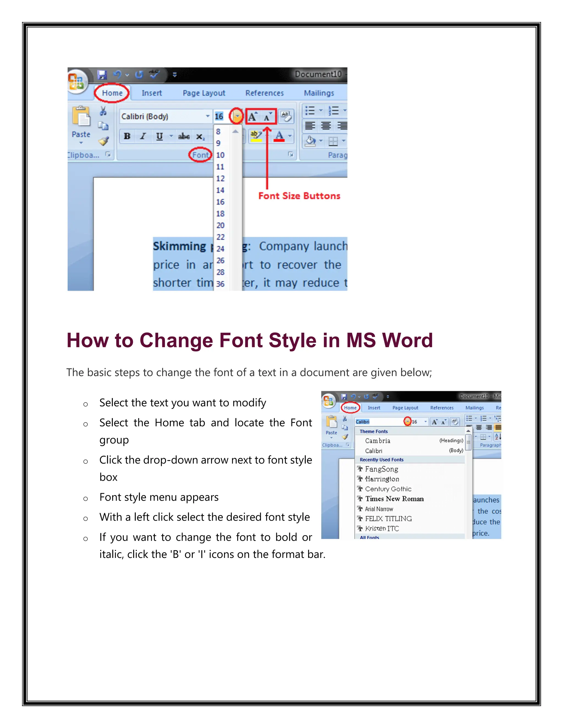The width and height of the screenshot is (563, 728).
Task: Click the scroll-up arrow of the font list
Action: (468, 431)
